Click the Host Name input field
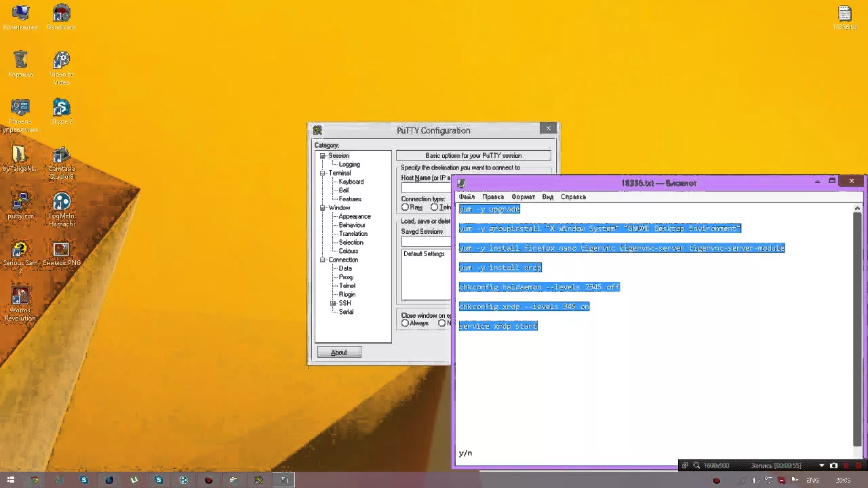The image size is (868, 488). coord(426,188)
